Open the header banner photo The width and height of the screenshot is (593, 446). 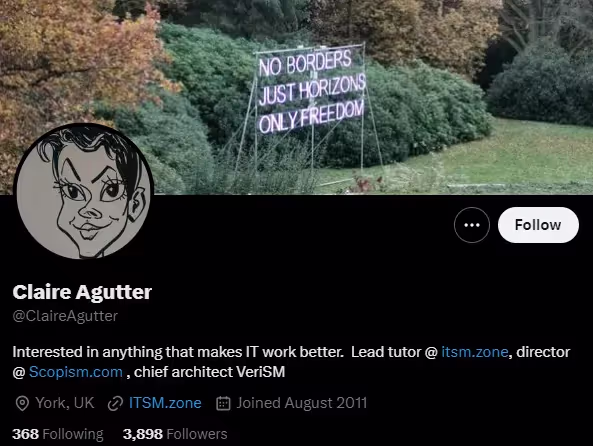[296, 97]
